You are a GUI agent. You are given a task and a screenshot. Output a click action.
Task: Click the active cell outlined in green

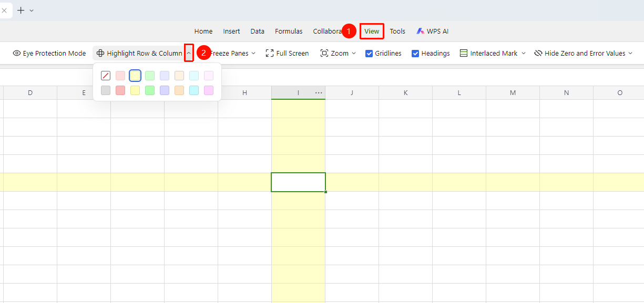pos(298,182)
